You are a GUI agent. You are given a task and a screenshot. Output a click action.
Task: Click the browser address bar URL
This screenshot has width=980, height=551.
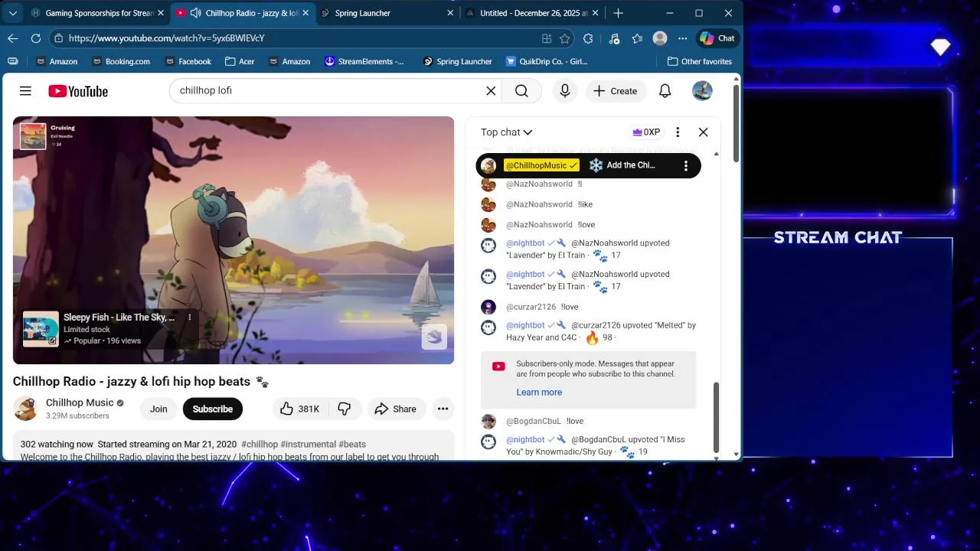[x=166, y=38]
